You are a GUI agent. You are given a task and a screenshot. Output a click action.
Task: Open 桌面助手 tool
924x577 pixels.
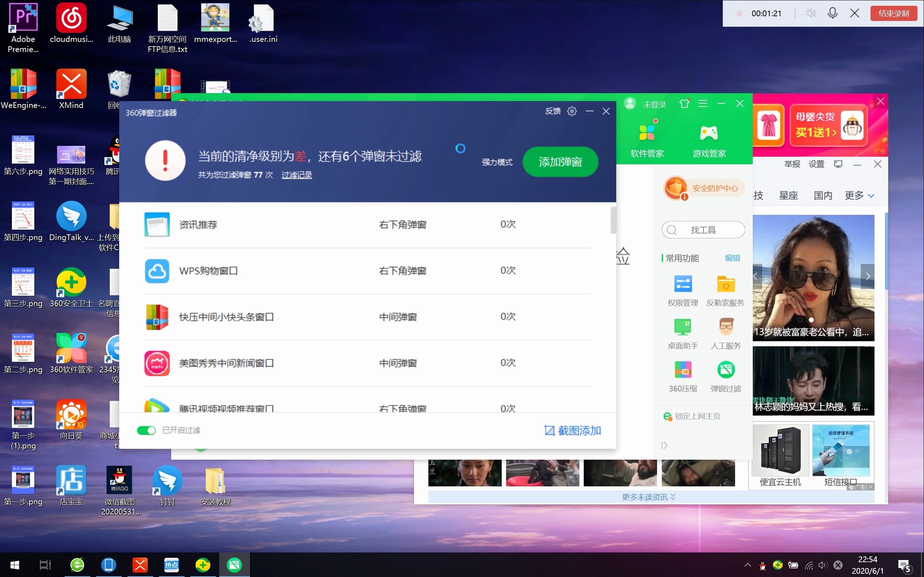pos(682,334)
